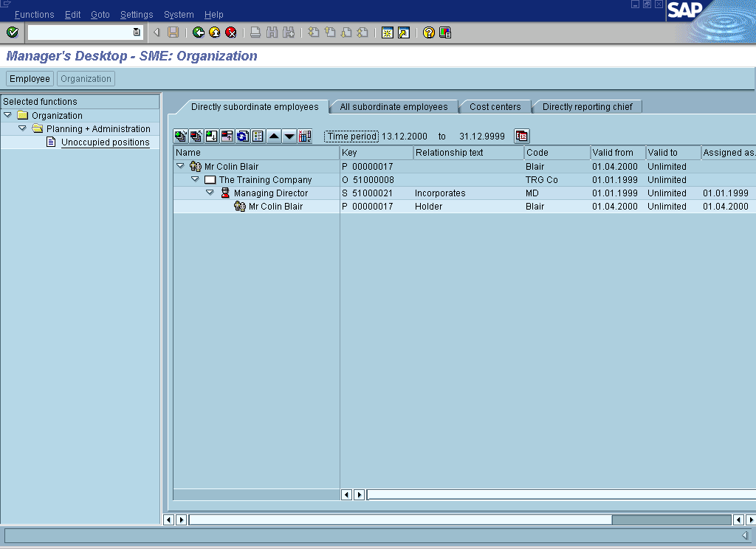This screenshot has width=756, height=549.
Task: Collapse the Organization folder node
Action: coord(7,115)
